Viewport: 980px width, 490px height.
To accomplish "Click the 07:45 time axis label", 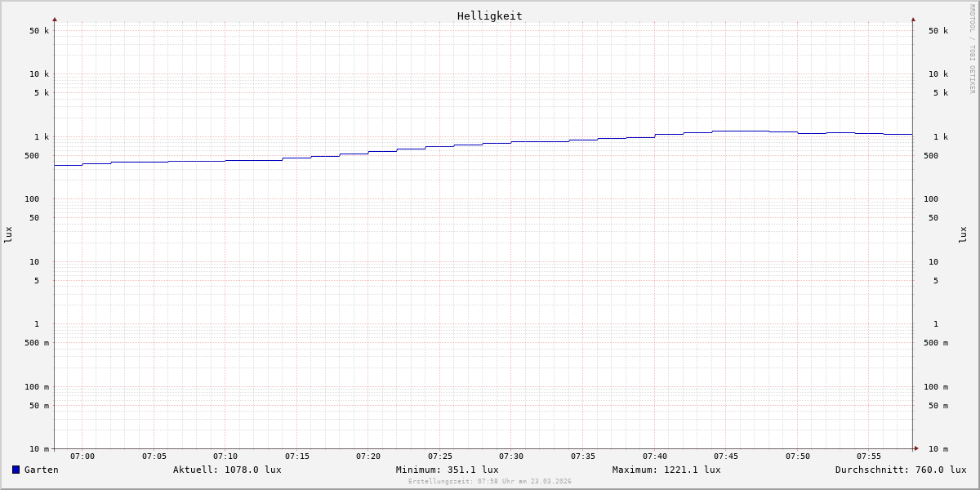I will pos(726,457).
